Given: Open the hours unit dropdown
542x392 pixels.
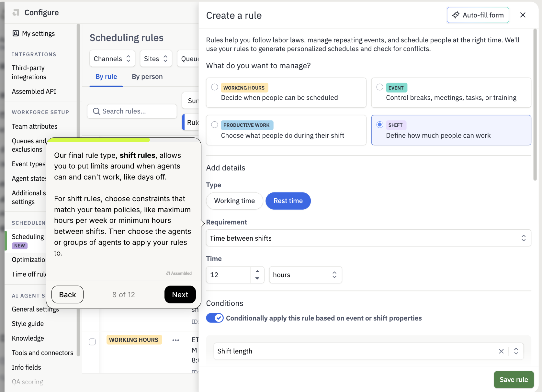Looking at the screenshot, I should pyautogui.click(x=305, y=275).
